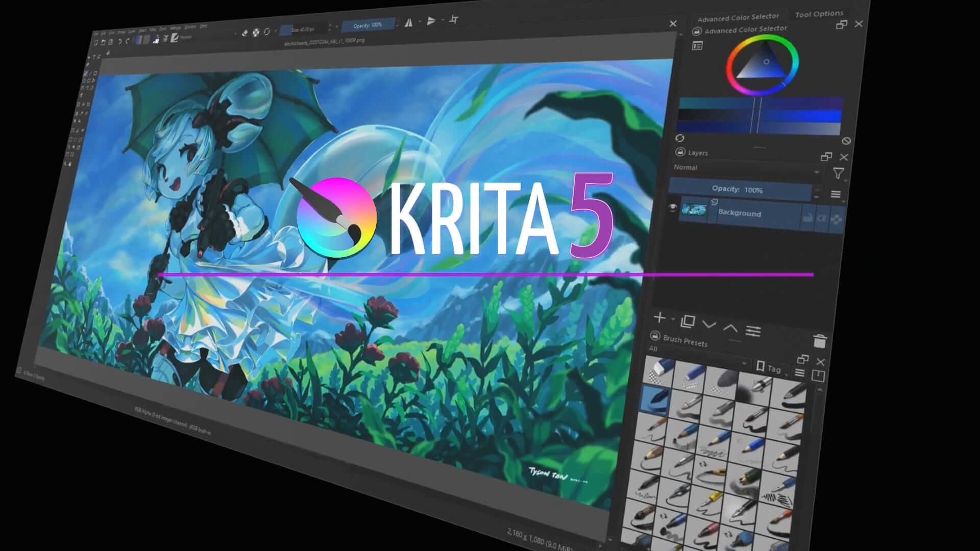Click the plus icon to add a new layer

click(x=660, y=319)
